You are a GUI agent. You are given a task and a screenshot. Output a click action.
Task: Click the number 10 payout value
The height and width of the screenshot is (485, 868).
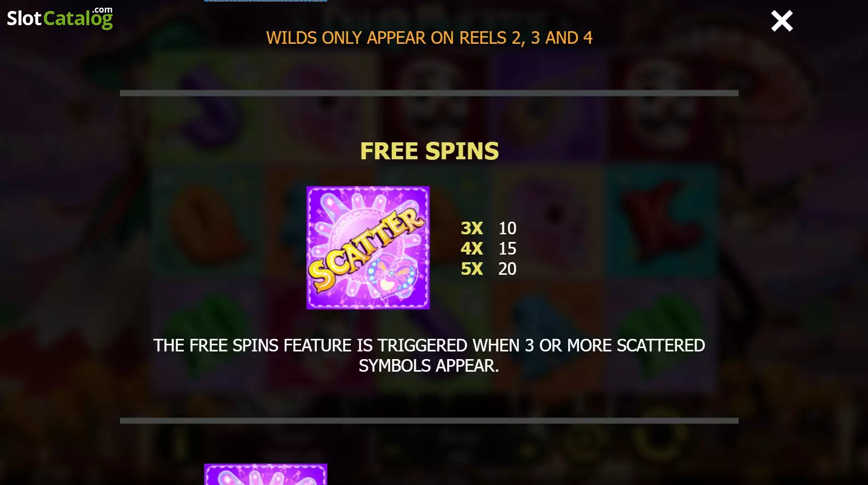click(x=507, y=228)
